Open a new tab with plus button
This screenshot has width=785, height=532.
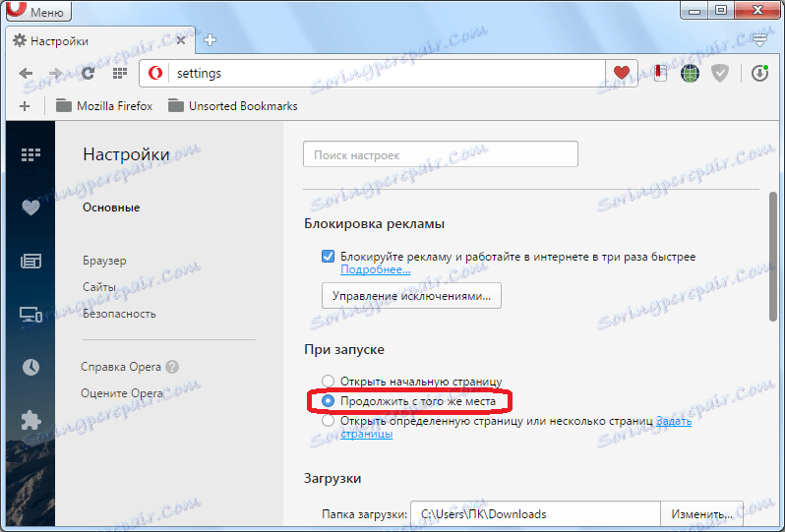click(x=210, y=40)
